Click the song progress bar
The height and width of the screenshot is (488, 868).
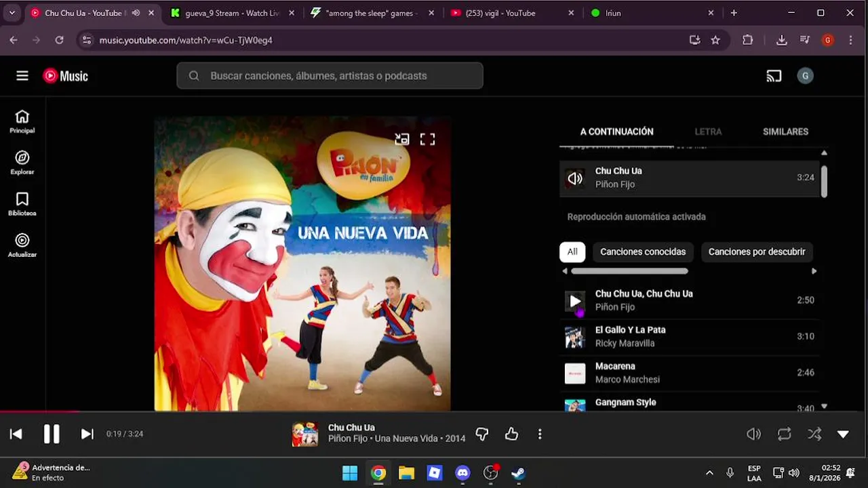(434, 411)
